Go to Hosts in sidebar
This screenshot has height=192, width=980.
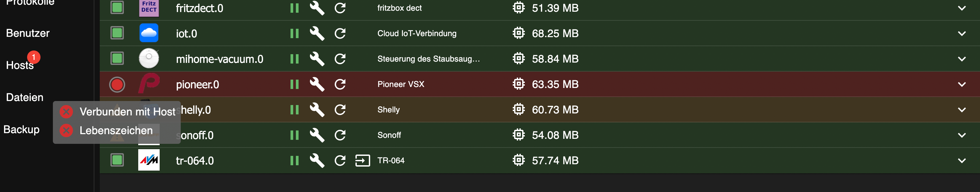click(x=20, y=66)
